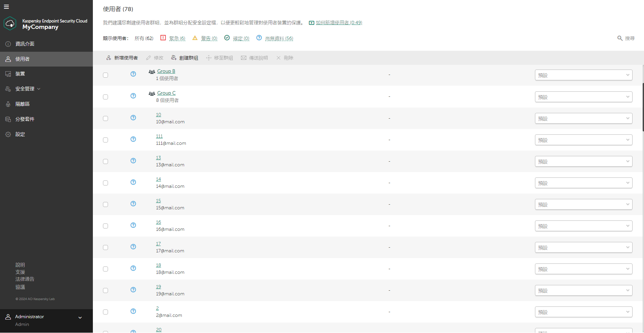Toggle the hamburger menu icon

click(x=6, y=7)
